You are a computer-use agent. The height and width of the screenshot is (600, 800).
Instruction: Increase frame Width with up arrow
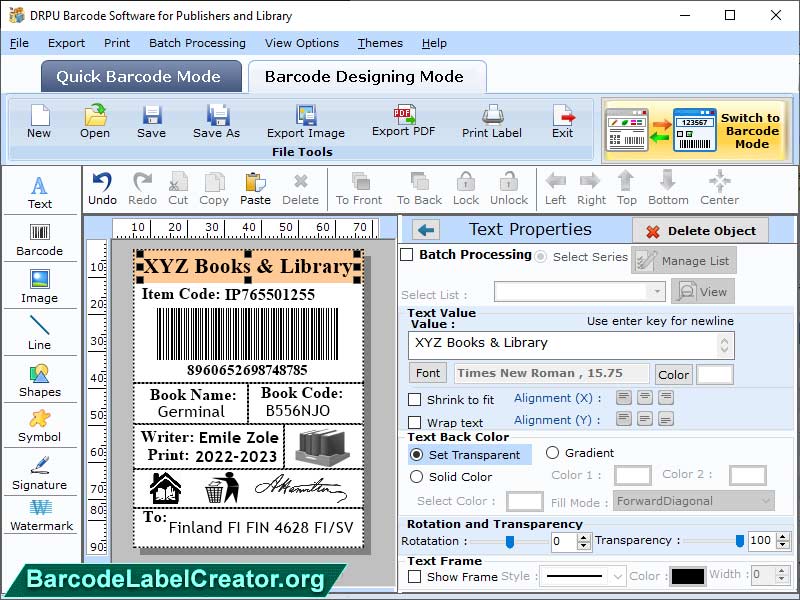click(x=781, y=571)
